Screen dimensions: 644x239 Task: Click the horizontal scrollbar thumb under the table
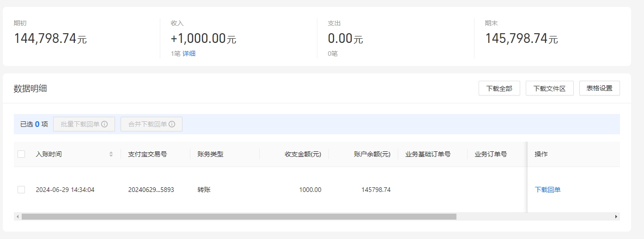click(239, 216)
